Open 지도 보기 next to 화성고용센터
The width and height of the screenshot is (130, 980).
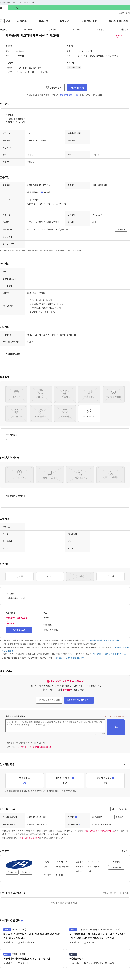(121, 817)
